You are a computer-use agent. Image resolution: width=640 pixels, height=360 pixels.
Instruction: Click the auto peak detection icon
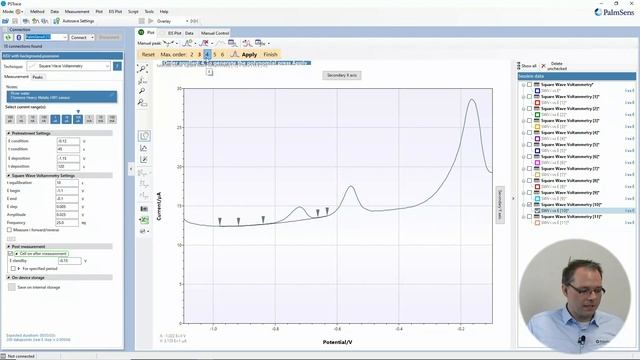[x=187, y=43]
